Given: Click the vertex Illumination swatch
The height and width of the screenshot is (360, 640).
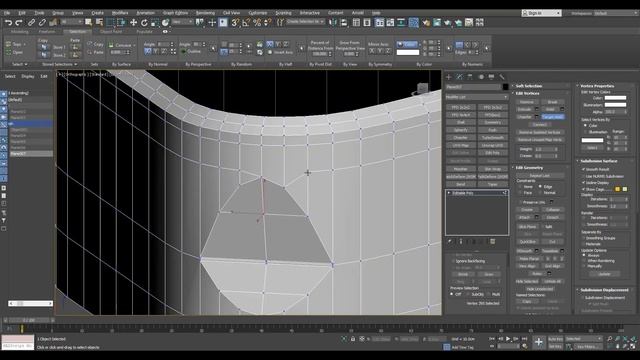Looking at the screenshot, I should click(x=615, y=105).
